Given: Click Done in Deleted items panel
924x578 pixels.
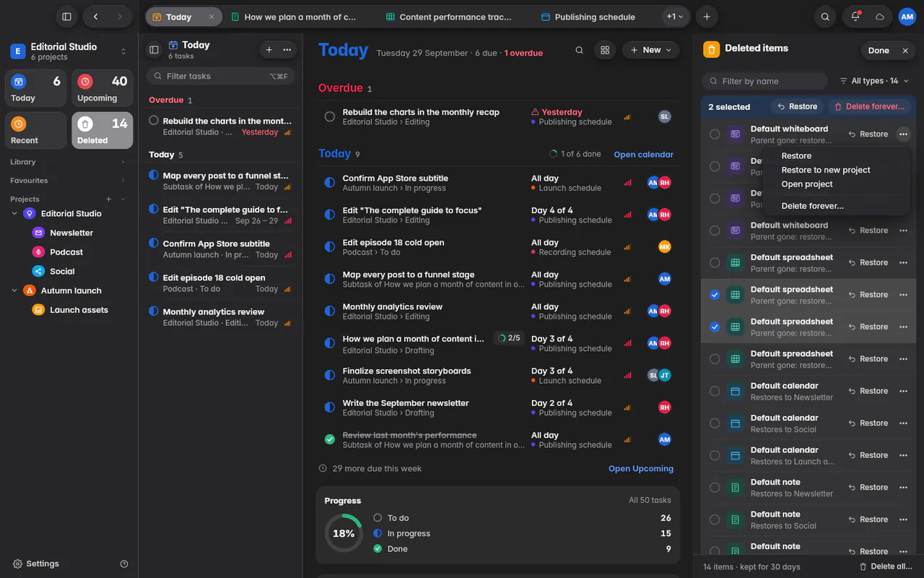Looking at the screenshot, I should [x=879, y=51].
